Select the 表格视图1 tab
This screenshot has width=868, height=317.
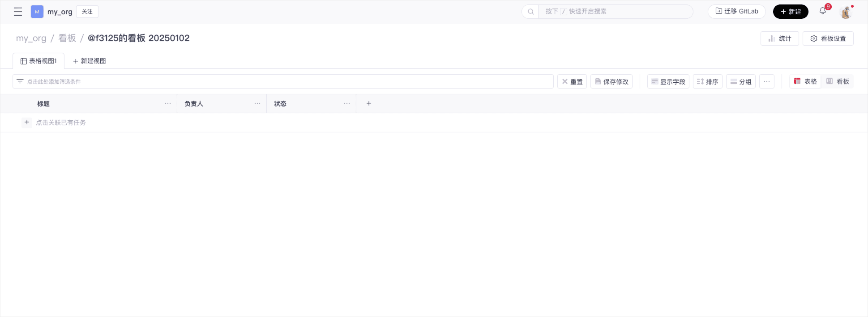[x=38, y=61]
